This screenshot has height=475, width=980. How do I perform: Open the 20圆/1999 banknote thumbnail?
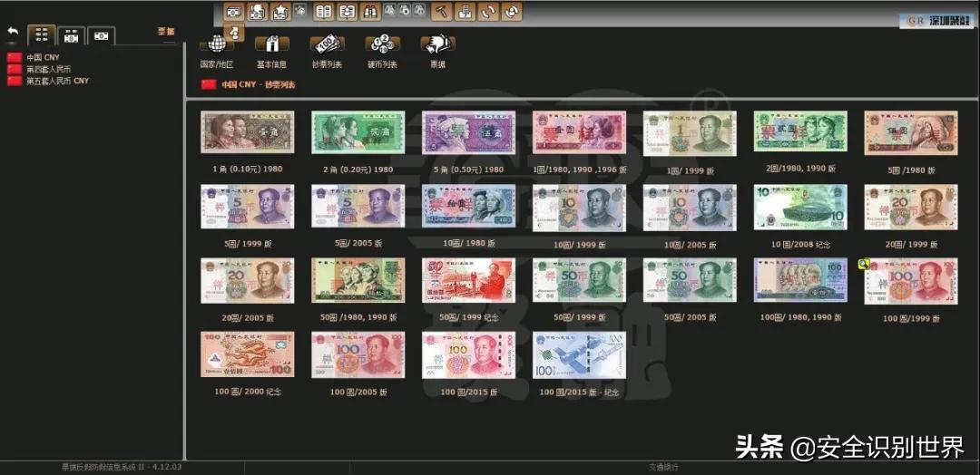click(x=911, y=208)
